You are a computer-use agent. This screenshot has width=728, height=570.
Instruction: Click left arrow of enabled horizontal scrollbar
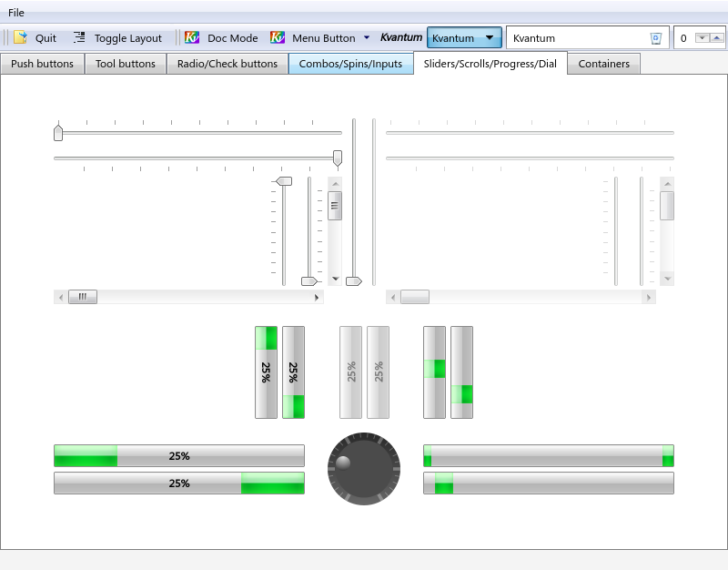[61, 297]
